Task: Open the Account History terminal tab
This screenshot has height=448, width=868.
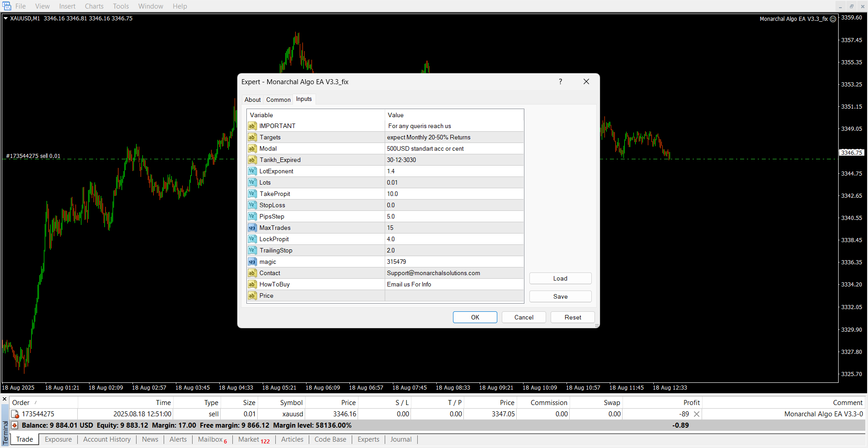Action: [107, 439]
